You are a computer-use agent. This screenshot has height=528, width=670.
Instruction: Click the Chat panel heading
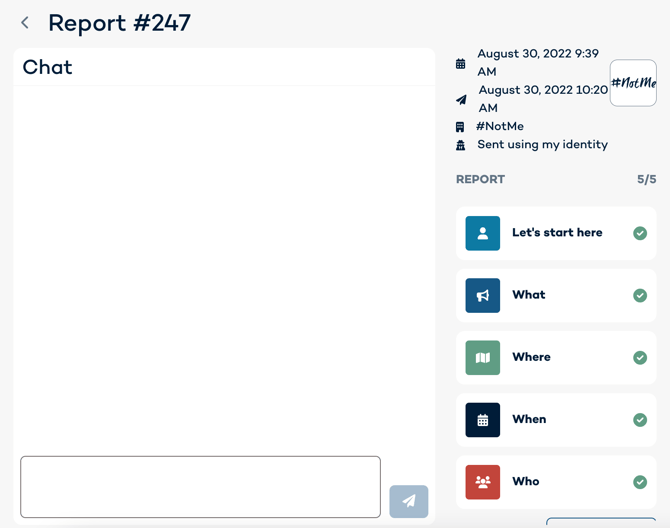(47, 67)
